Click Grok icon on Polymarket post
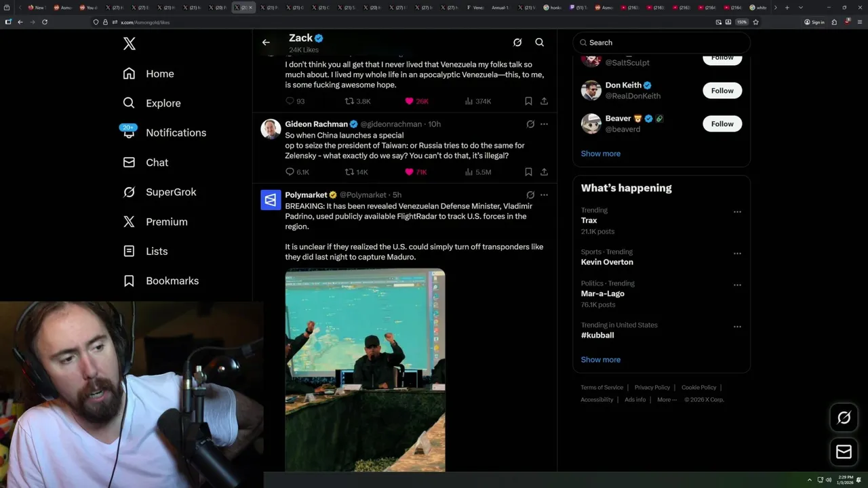Image resolution: width=868 pixels, height=488 pixels. 530,195
